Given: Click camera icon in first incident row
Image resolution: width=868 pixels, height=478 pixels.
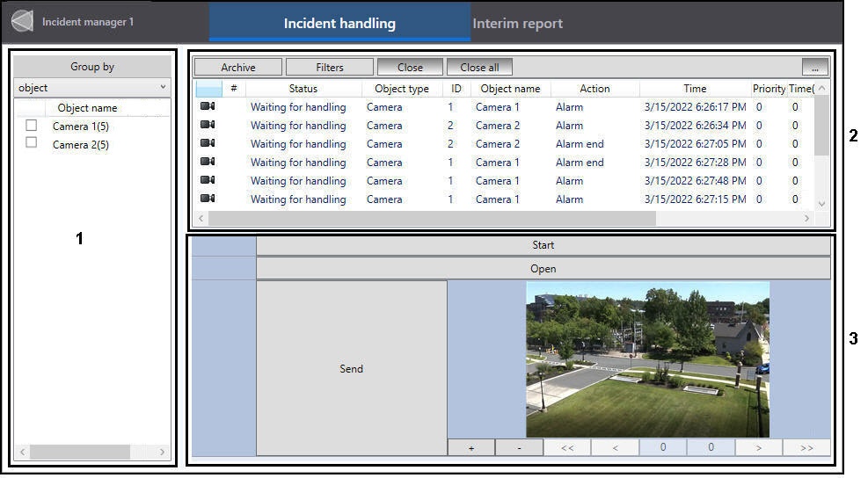Looking at the screenshot, I should click(208, 106).
